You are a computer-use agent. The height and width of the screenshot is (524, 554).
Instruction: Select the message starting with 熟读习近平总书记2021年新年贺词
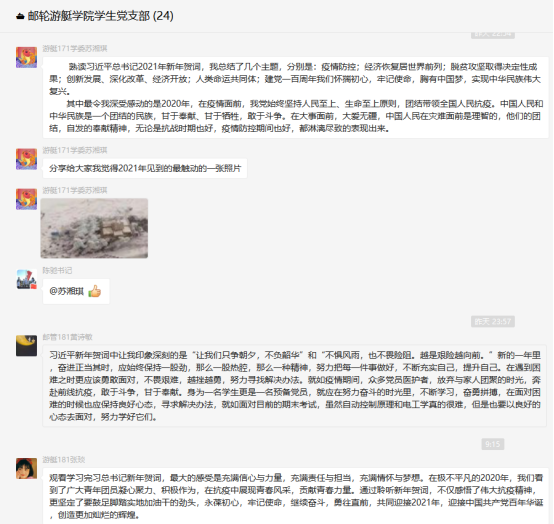pos(296,98)
